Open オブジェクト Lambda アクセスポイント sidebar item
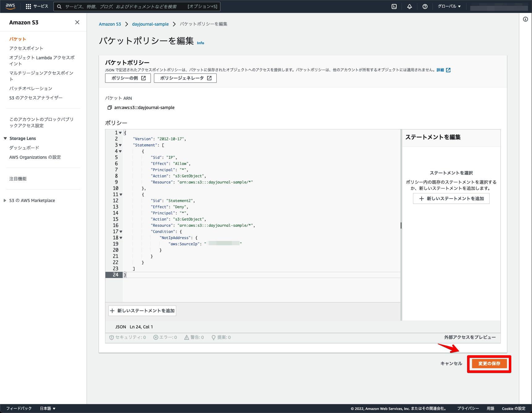532x413 pixels. [42, 61]
